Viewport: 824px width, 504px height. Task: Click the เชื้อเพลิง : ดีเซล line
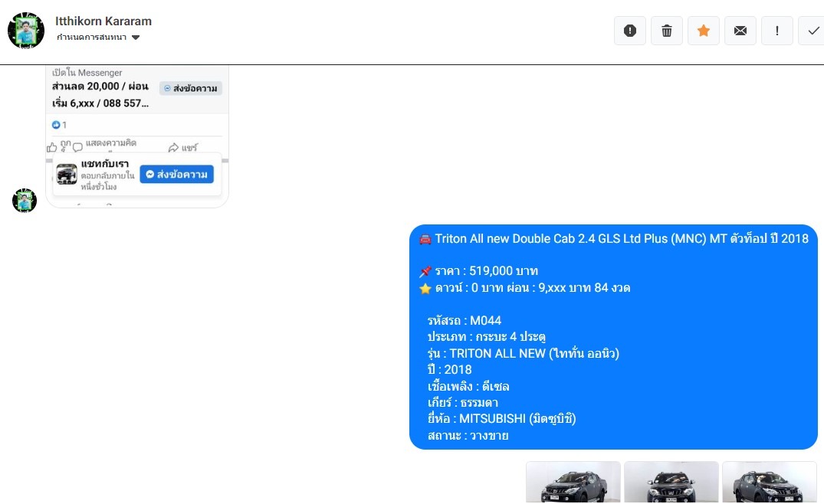click(468, 387)
